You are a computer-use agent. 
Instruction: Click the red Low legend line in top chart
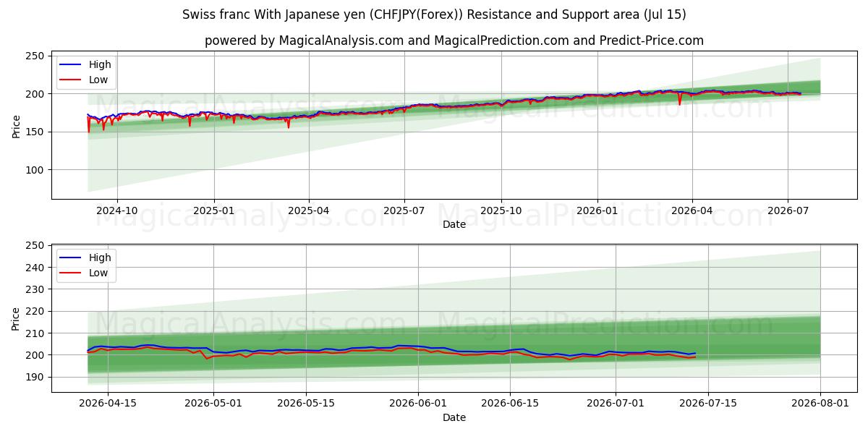point(72,80)
